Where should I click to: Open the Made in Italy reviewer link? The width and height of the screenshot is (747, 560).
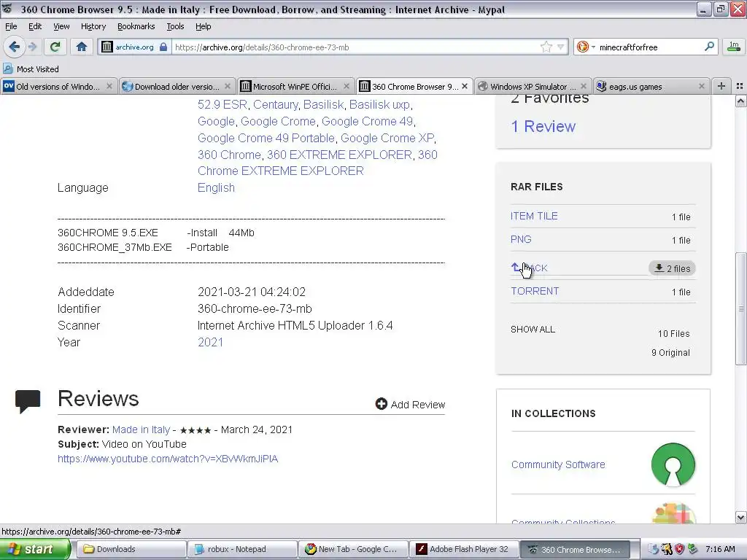141,429
